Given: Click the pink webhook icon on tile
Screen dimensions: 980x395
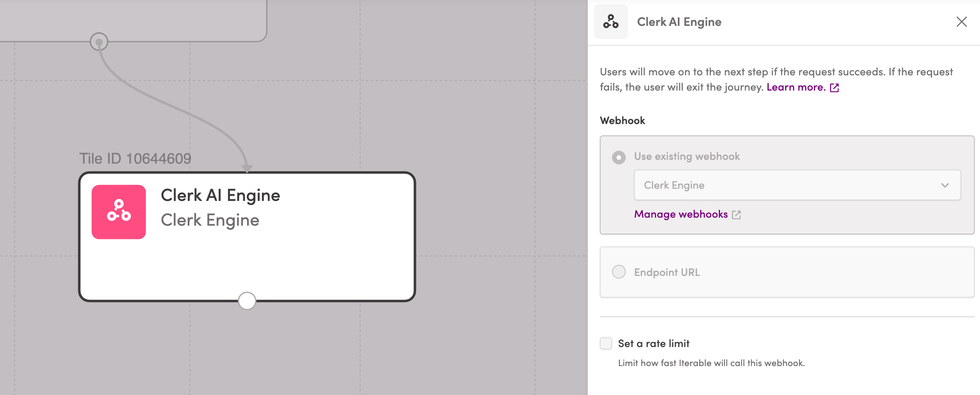Looking at the screenshot, I should pos(119,212).
